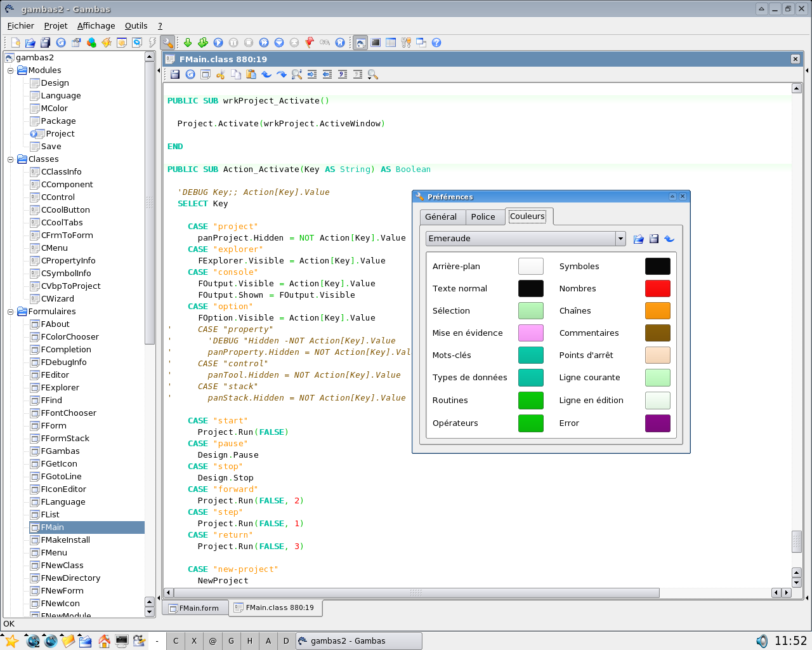Image resolution: width=812 pixels, height=650 pixels.
Task: Switch to desktop G in the pager
Action: click(231, 641)
